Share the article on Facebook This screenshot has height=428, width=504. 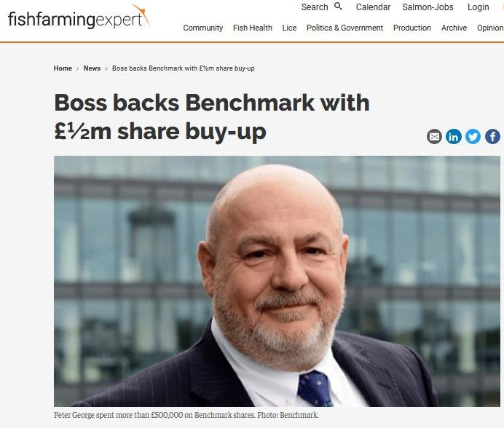(492, 137)
